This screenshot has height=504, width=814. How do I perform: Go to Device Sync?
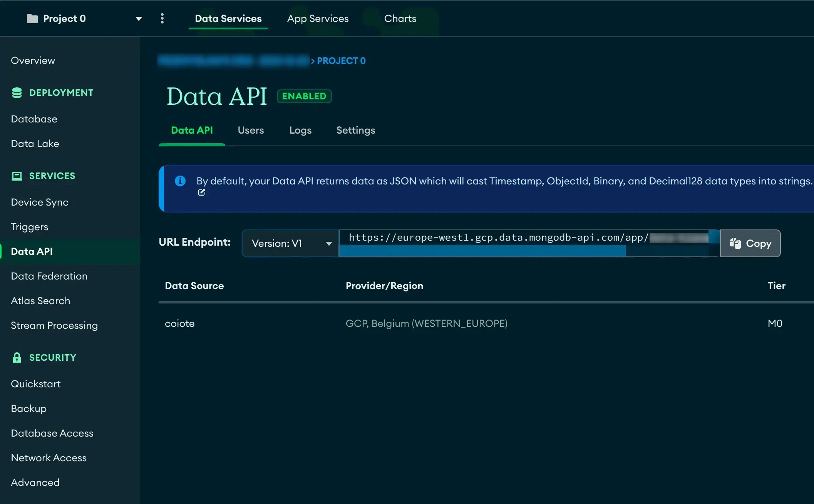point(40,202)
